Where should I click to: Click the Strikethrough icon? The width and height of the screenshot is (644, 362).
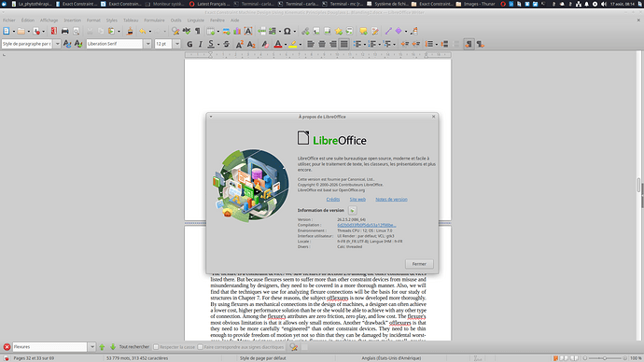pyautogui.click(x=226, y=44)
